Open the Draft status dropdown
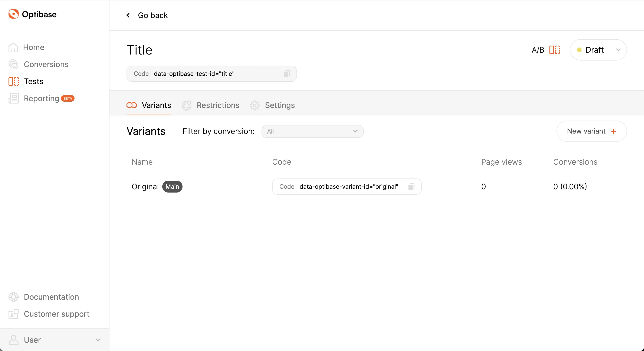 coord(598,50)
